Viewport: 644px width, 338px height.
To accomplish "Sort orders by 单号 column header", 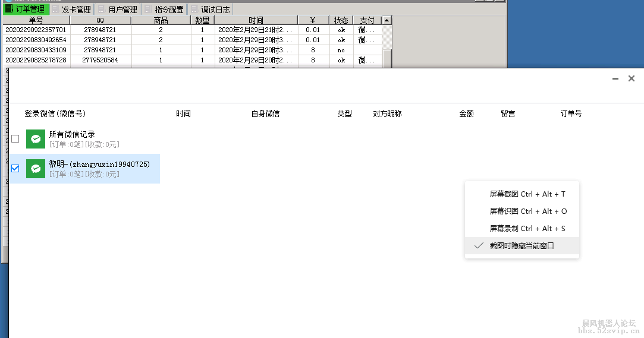I will (36, 20).
